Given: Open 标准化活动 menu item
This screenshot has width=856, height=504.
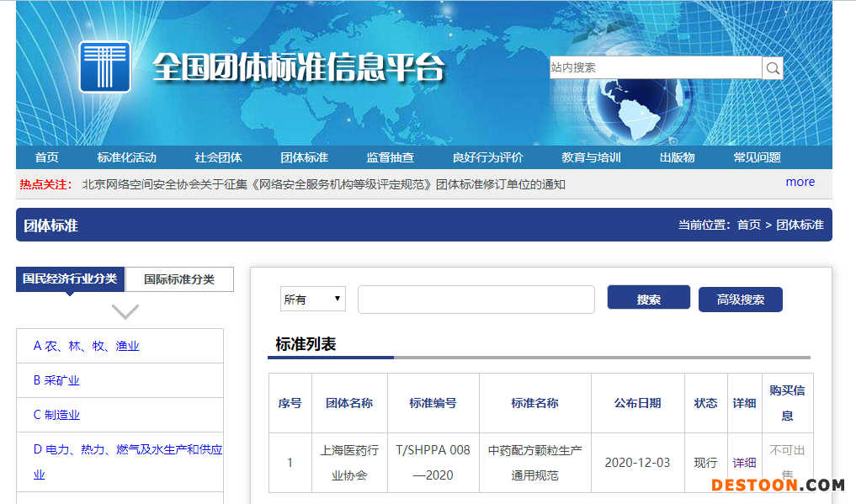Looking at the screenshot, I should point(126,157).
